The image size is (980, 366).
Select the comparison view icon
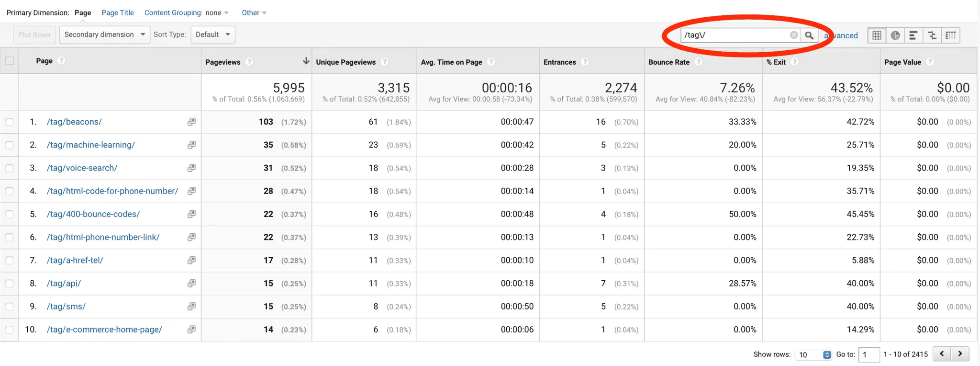click(x=932, y=35)
